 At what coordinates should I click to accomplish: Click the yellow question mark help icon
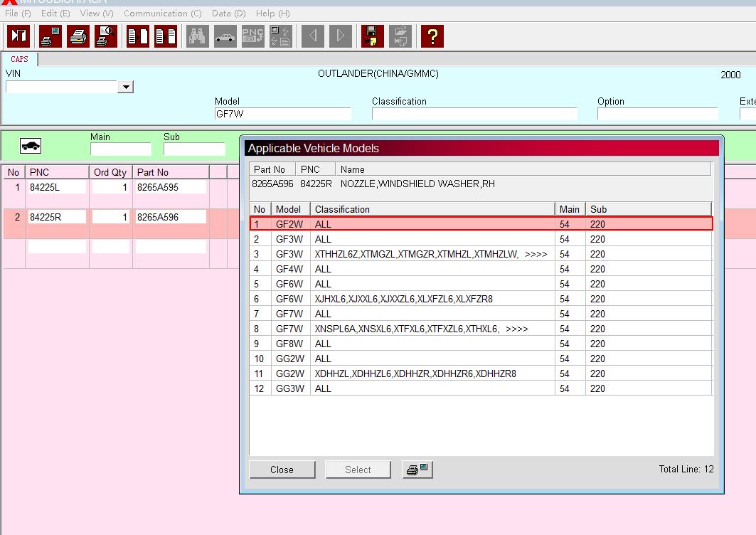(432, 36)
